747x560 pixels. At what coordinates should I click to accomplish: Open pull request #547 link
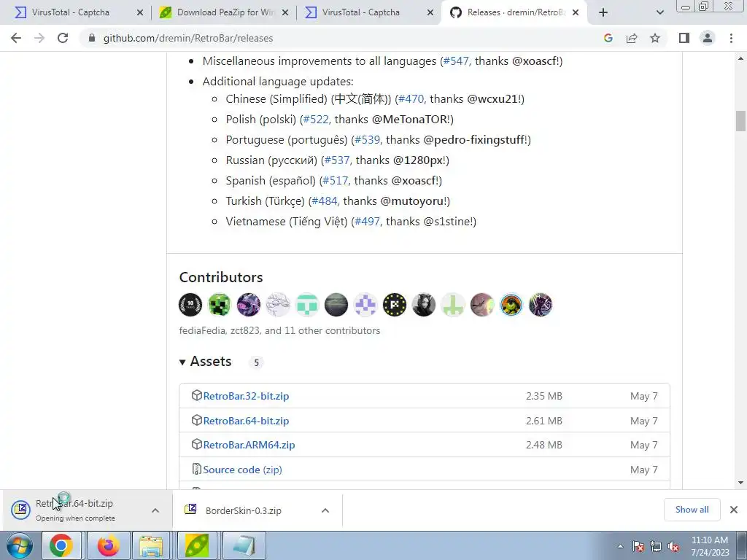click(x=456, y=61)
